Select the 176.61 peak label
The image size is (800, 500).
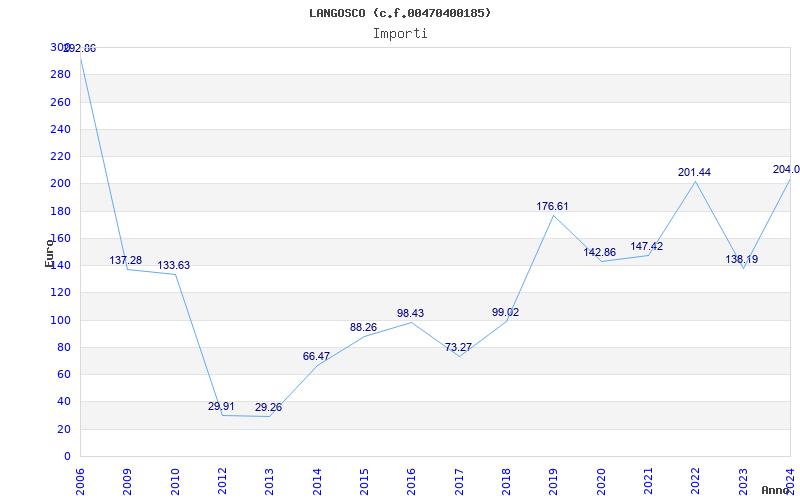[552, 207]
